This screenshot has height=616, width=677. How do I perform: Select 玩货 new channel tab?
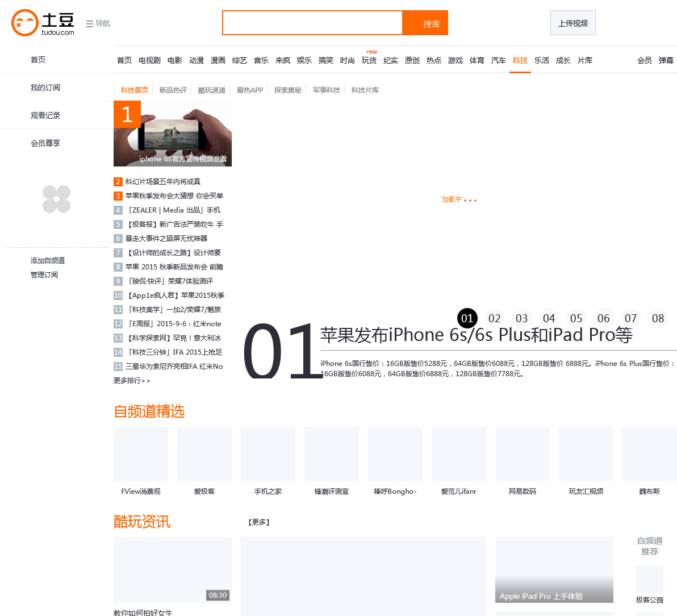click(x=369, y=60)
